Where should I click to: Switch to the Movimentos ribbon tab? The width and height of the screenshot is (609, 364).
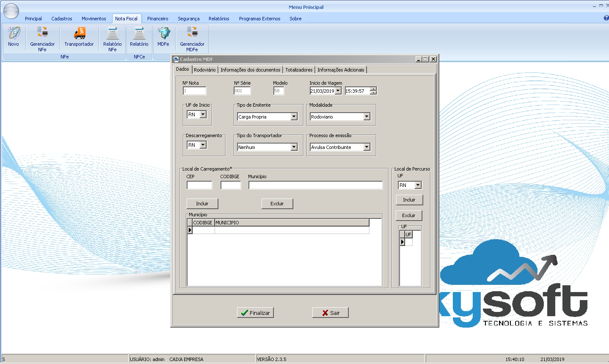pyautogui.click(x=94, y=19)
